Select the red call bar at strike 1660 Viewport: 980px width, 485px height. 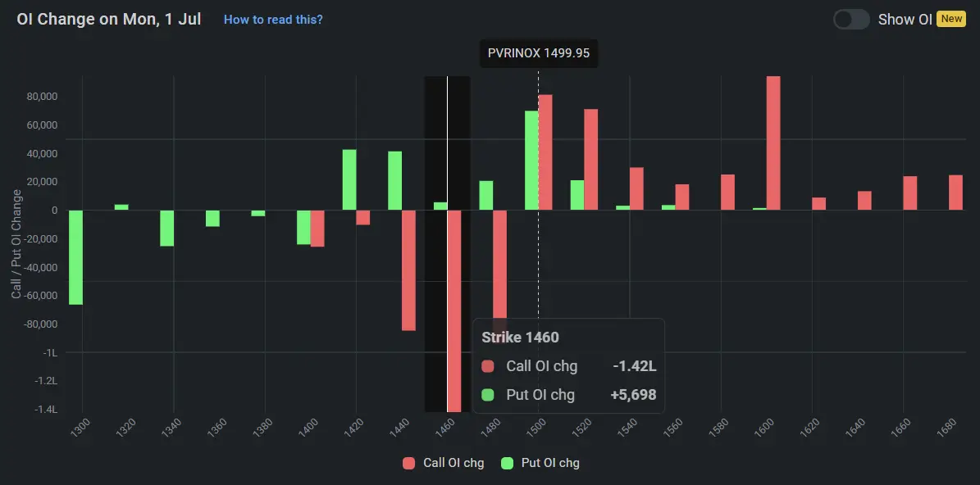(x=909, y=193)
